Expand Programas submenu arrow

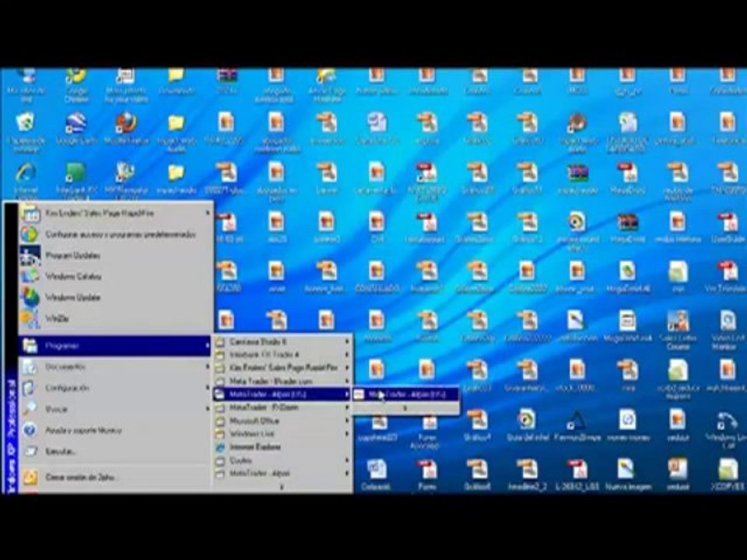coord(207,345)
